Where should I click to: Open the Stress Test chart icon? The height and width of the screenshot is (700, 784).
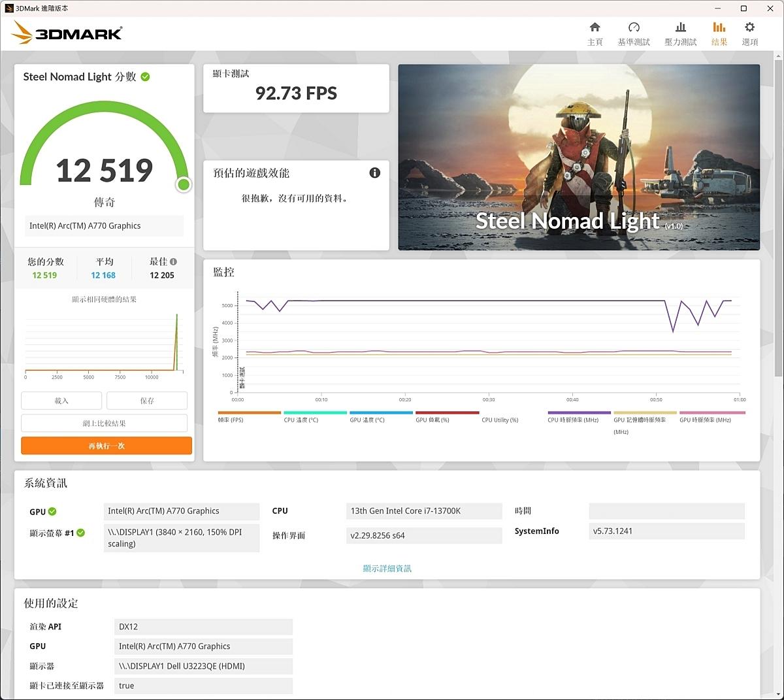click(x=680, y=27)
